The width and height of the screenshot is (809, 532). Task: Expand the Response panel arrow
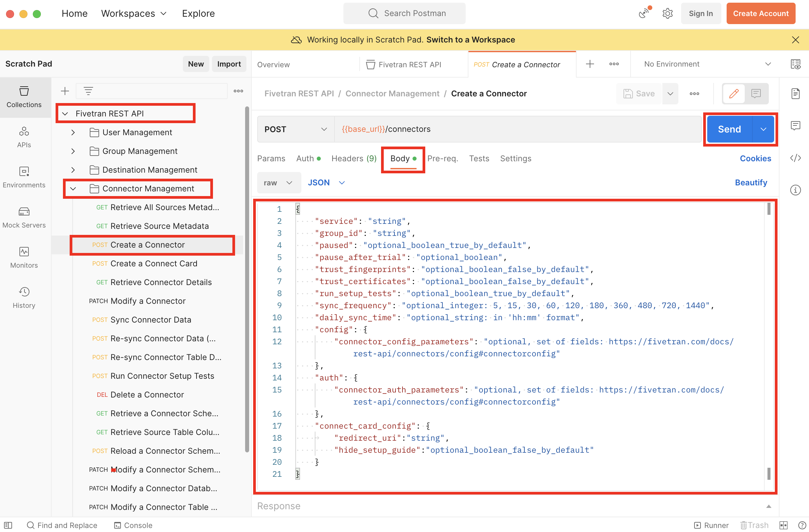click(x=768, y=506)
